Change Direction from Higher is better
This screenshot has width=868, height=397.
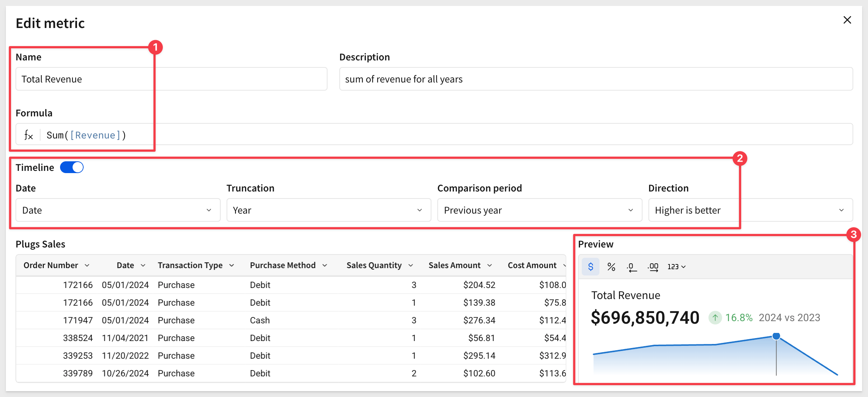pos(750,210)
